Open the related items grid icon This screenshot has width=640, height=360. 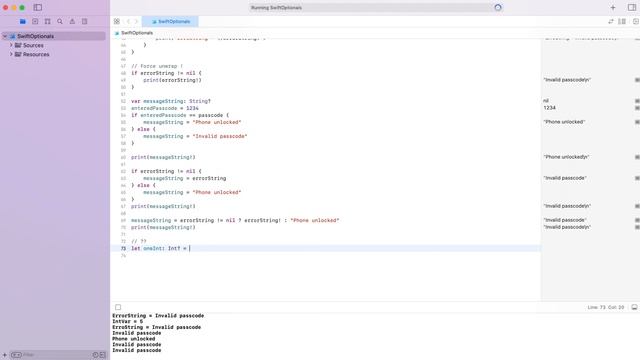(117, 21)
